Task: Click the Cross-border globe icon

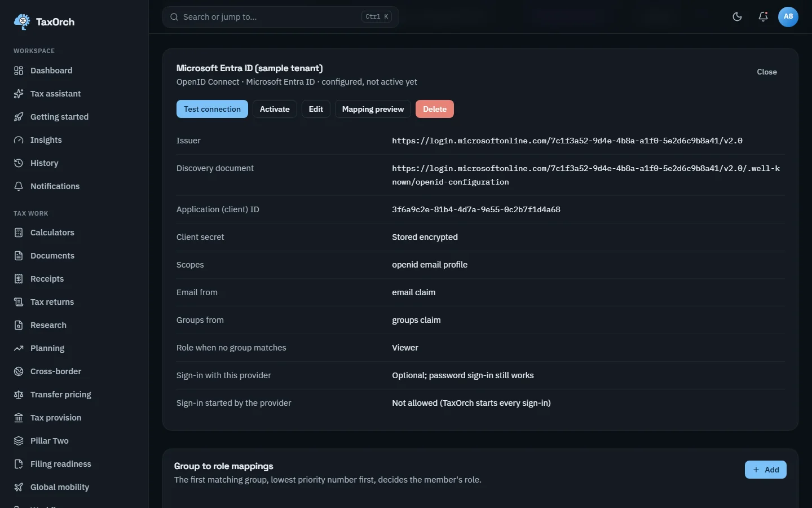Action: (19, 371)
